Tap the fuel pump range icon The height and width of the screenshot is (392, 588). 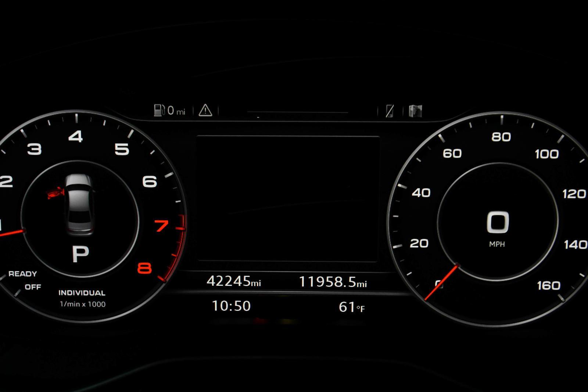coord(159,110)
